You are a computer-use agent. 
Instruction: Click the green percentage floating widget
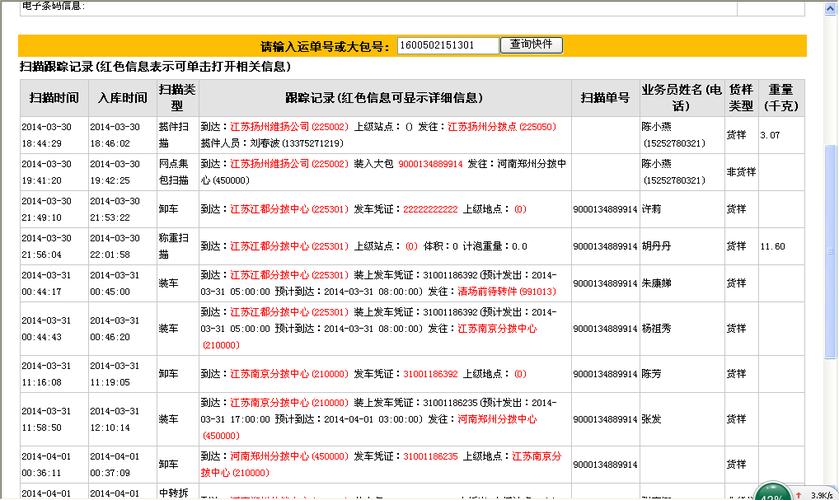[771, 495]
